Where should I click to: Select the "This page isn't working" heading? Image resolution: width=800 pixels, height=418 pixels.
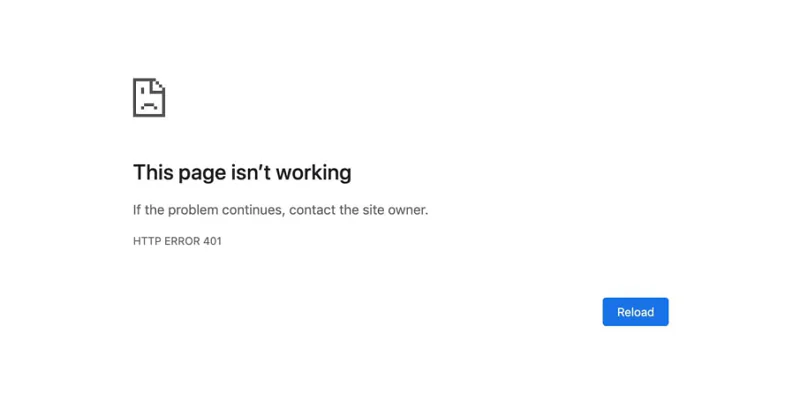point(242,172)
